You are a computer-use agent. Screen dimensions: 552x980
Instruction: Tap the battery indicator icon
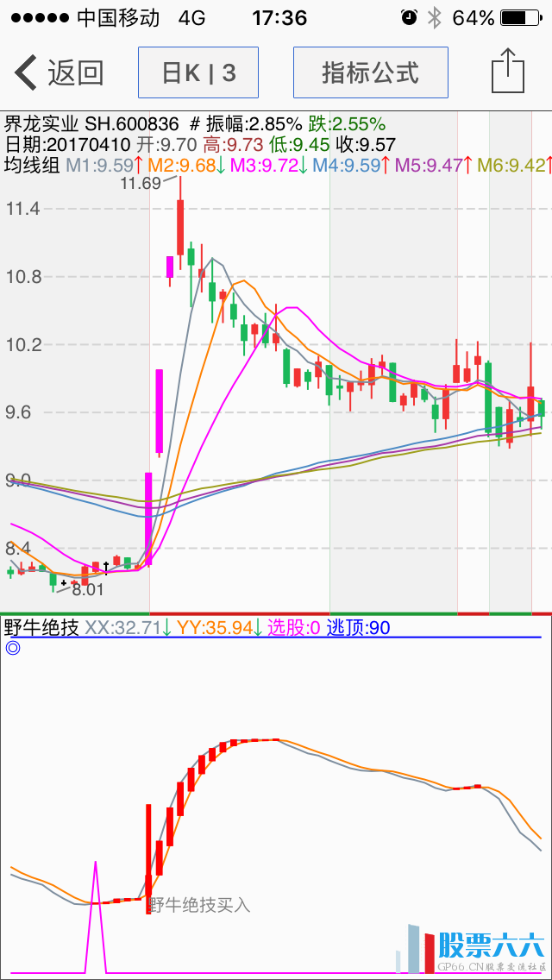coord(523,18)
